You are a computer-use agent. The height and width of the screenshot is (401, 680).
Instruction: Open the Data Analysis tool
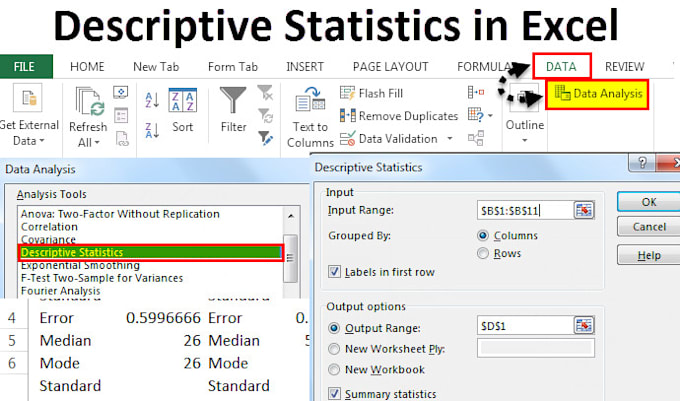pyautogui.click(x=598, y=94)
